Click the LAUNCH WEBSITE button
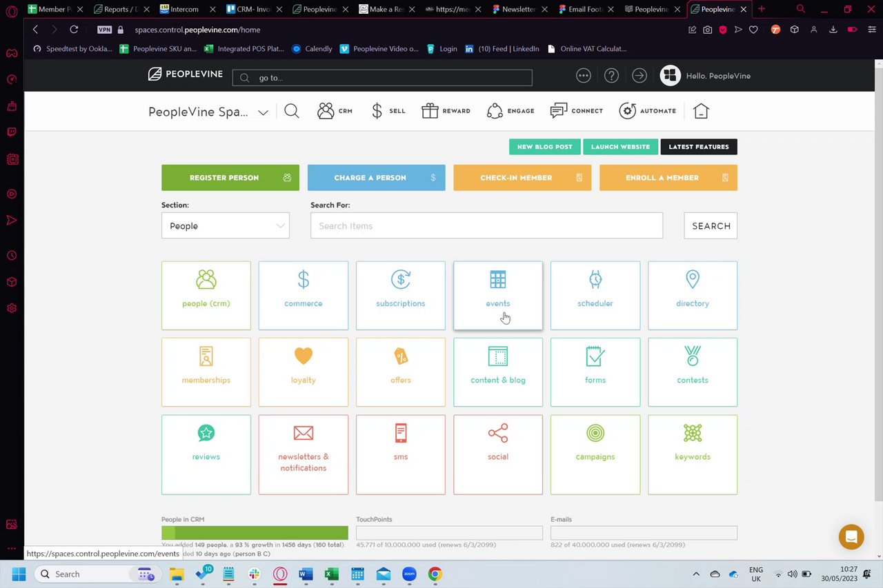883x588 pixels. pos(620,147)
